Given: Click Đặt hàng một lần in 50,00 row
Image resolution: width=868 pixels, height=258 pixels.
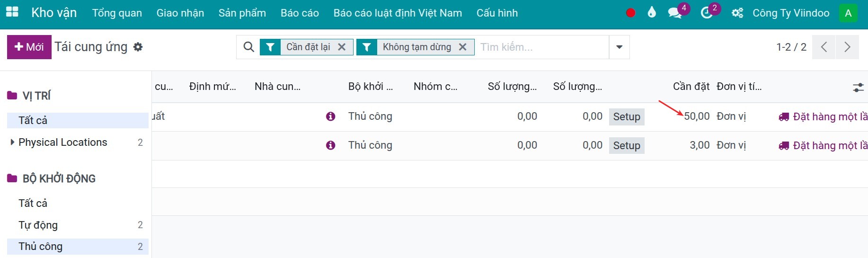Looking at the screenshot, I should pyautogui.click(x=823, y=116).
